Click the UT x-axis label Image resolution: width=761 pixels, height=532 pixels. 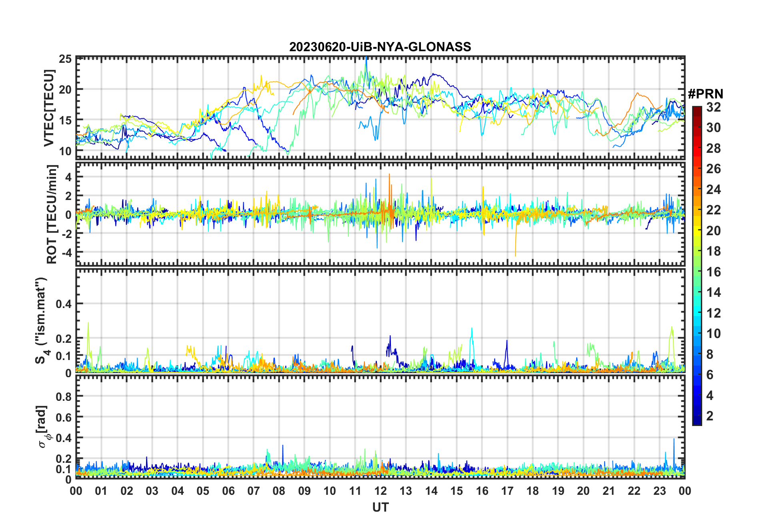coord(380,507)
